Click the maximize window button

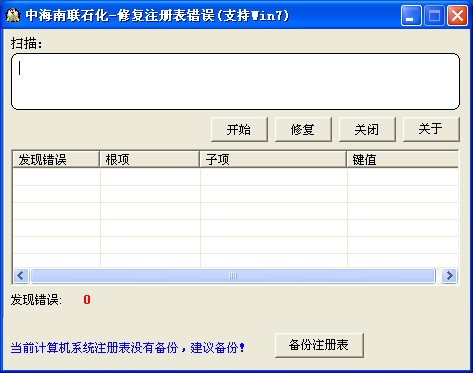click(x=434, y=15)
